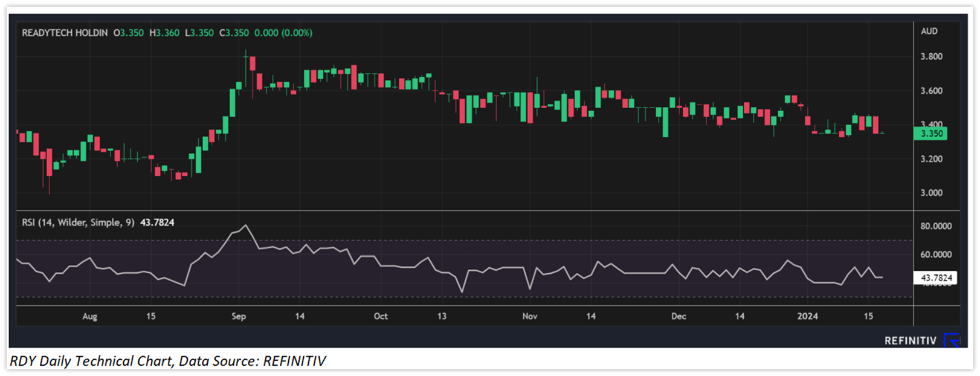Click the RSI (14, Wilder, Simple, 9) legend
980x376 pixels.
(x=78, y=222)
